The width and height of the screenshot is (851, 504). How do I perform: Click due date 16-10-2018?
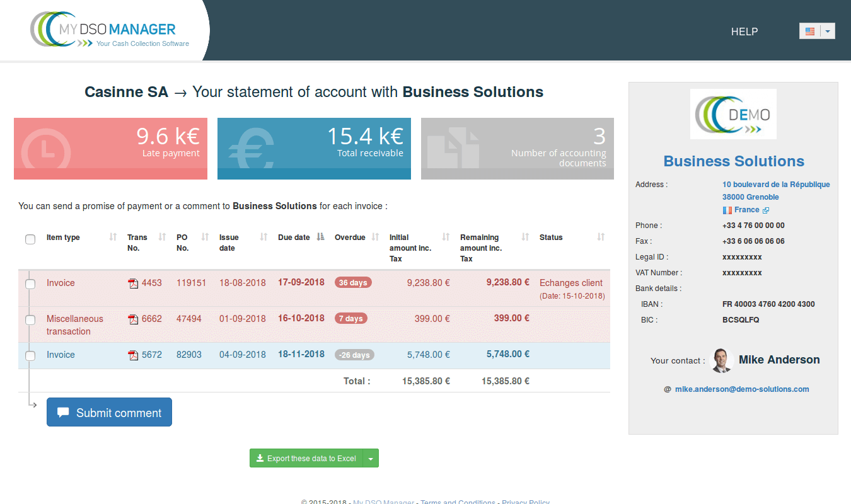coord(301,318)
